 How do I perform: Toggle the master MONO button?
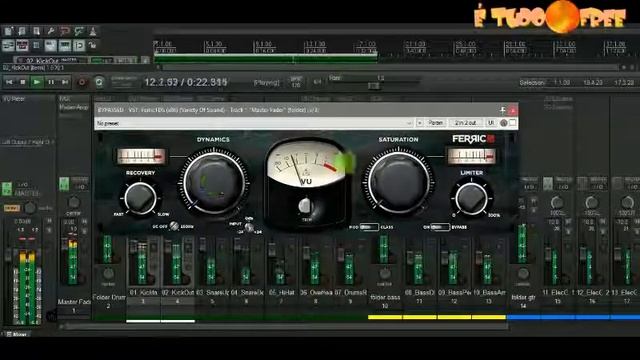(12, 208)
